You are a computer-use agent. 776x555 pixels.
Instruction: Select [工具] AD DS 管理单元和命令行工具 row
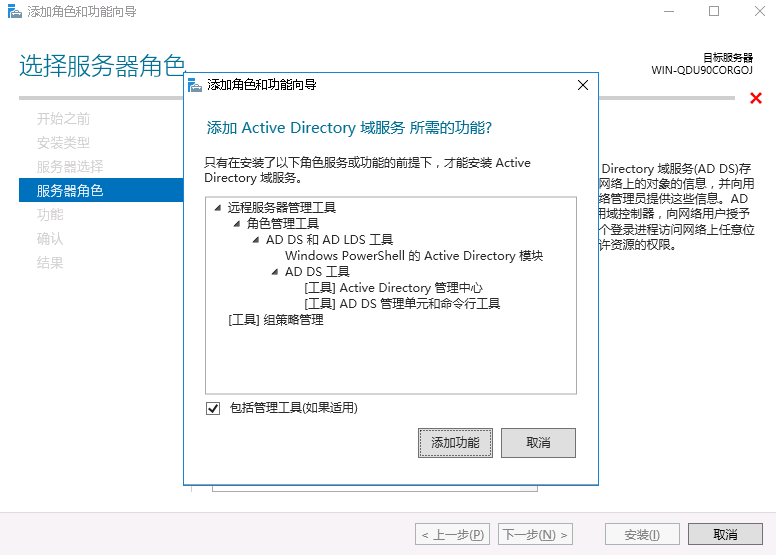402,303
